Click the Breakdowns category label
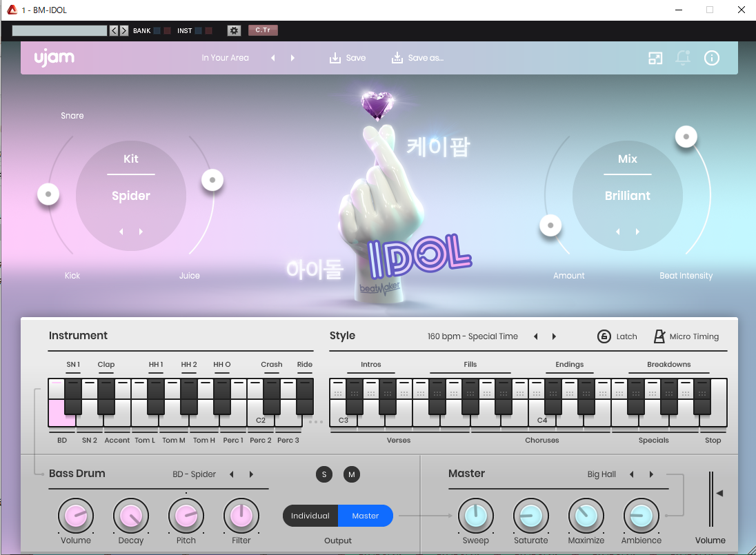The image size is (756, 555). (668, 364)
